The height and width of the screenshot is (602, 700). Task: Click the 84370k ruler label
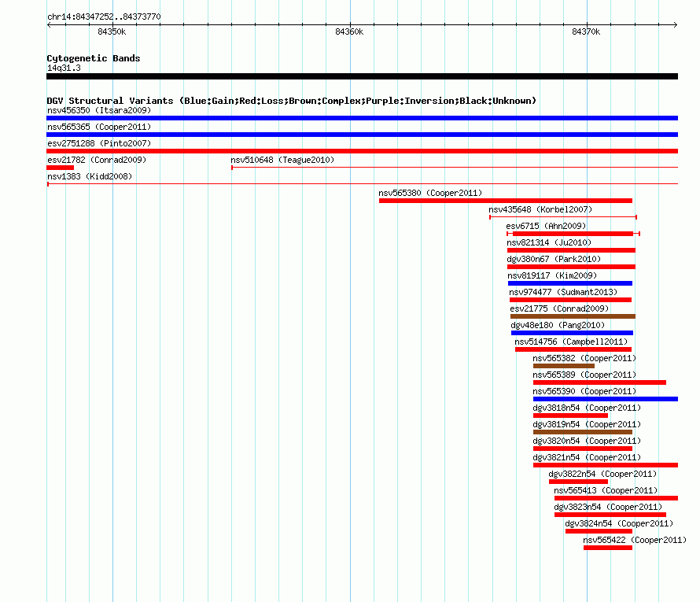pos(586,31)
